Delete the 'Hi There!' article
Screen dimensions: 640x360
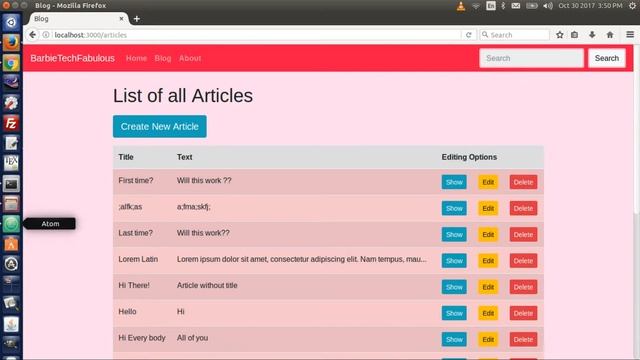[x=523, y=287]
